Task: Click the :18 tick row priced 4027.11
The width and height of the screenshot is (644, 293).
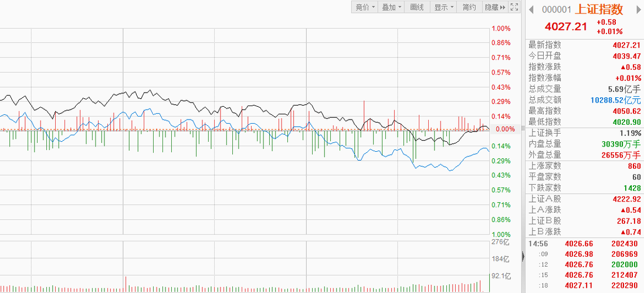Action: tap(584, 285)
